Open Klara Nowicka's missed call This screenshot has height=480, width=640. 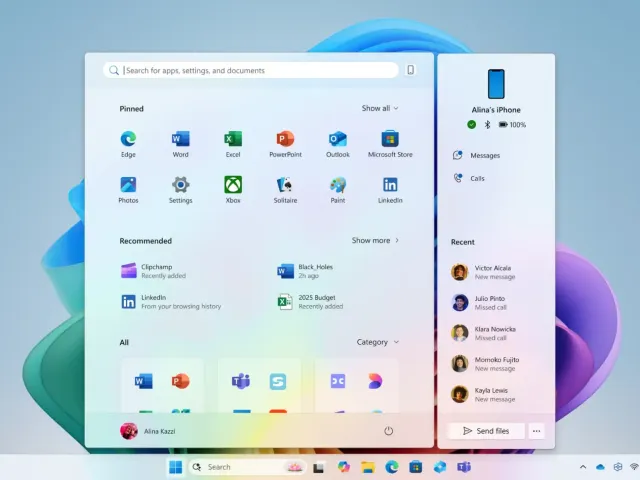[x=484, y=333]
